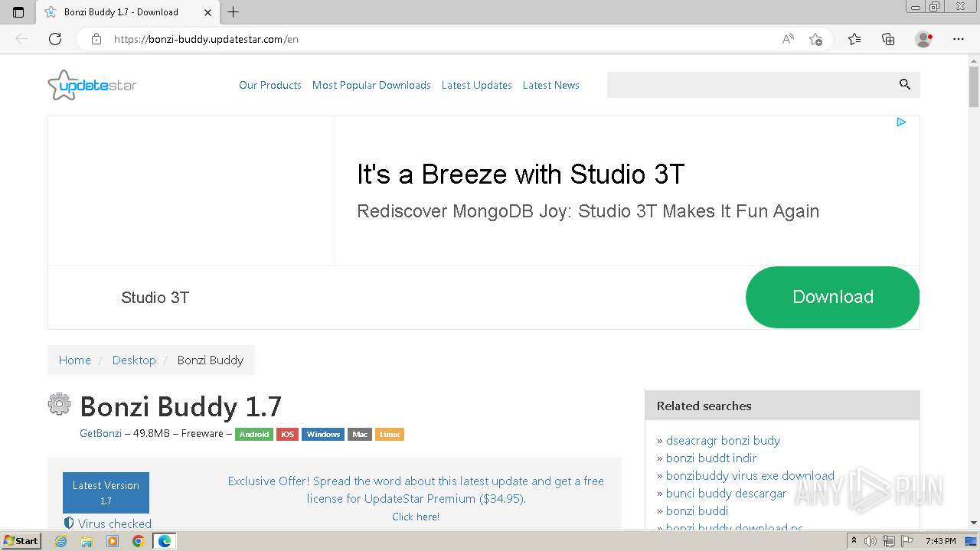Reload the page with the refresh icon
Viewport: 980px width, 551px height.
(55, 39)
